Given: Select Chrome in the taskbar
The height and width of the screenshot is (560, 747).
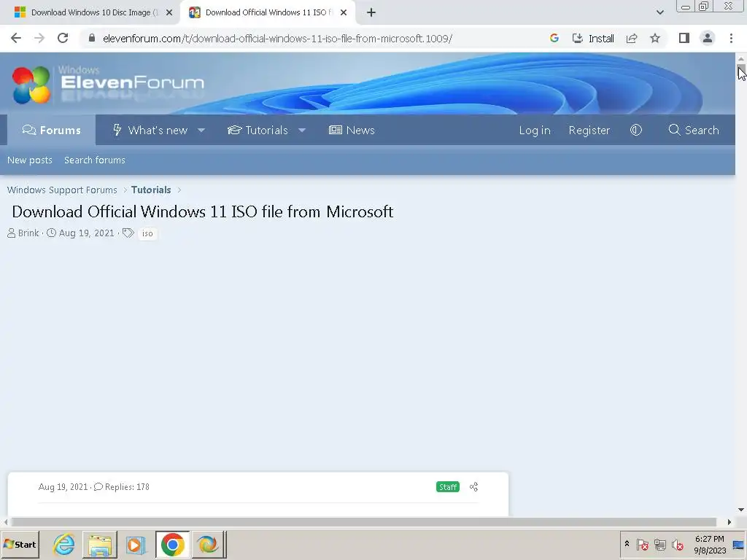Looking at the screenshot, I should (172, 544).
